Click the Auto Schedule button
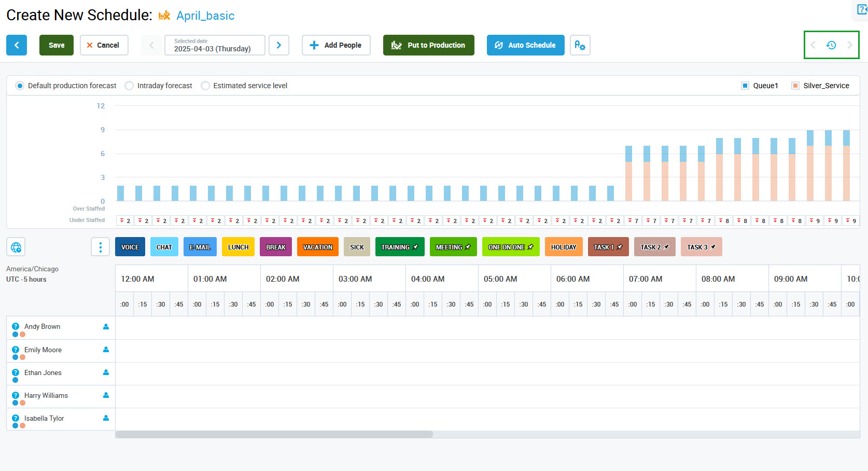Viewport: 868px width, 471px height. point(525,45)
